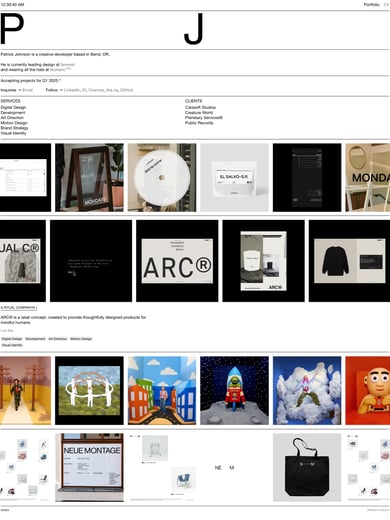Open the white vinyl record thumbnail
Screen dimensions: 390x520
[x=162, y=178]
